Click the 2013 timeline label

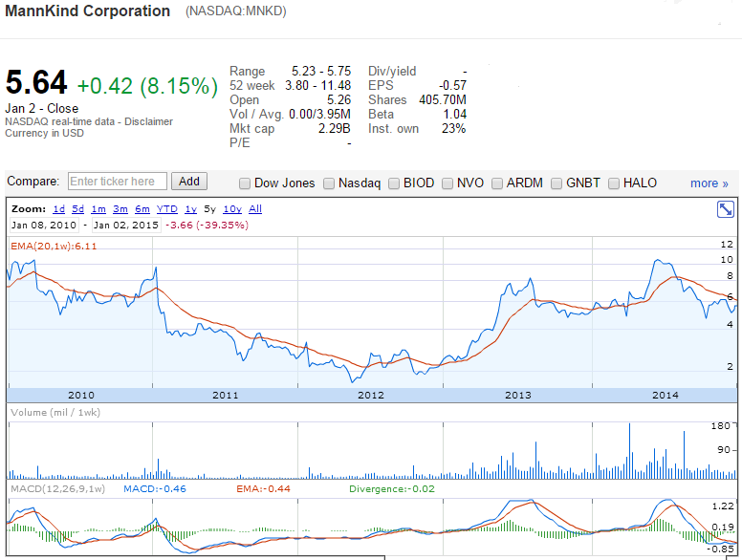(517, 396)
